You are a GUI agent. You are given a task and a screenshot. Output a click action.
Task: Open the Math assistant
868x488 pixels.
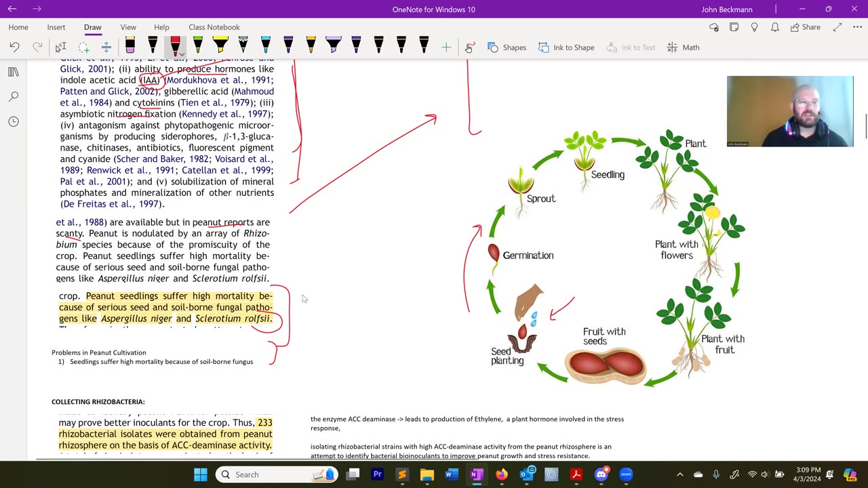[x=683, y=47]
